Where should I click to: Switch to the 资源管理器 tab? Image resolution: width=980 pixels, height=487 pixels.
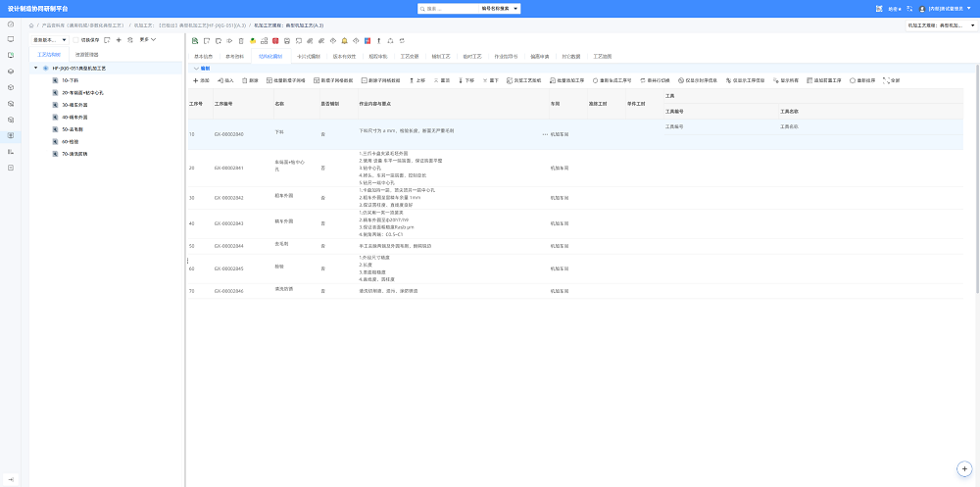(86, 55)
